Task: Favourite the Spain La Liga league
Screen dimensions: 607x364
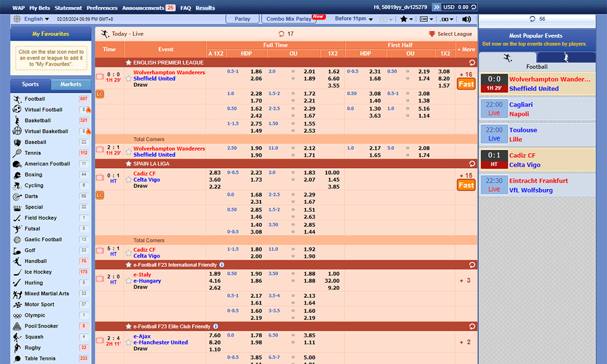Action: click(x=129, y=164)
